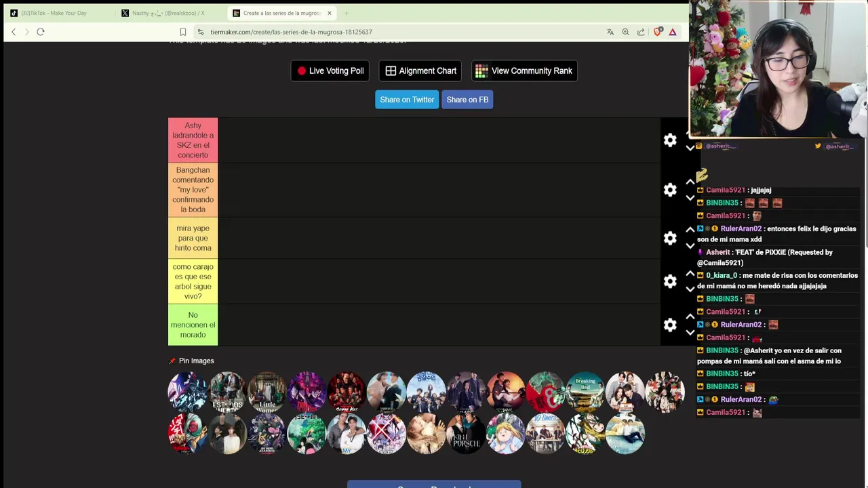Click 'RulerAran02' on the felix message

coord(741,229)
